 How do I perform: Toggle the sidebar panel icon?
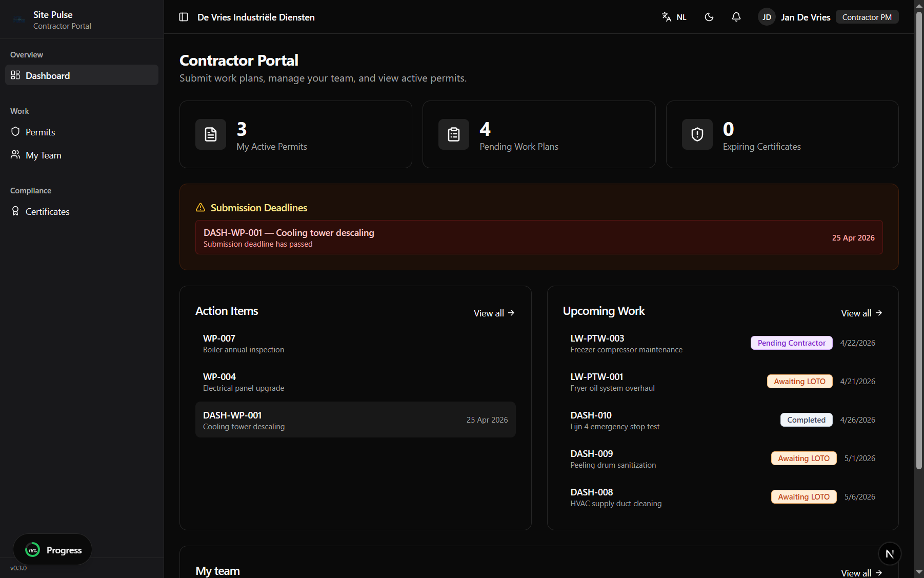pyautogui.click(x=184, y=17)
